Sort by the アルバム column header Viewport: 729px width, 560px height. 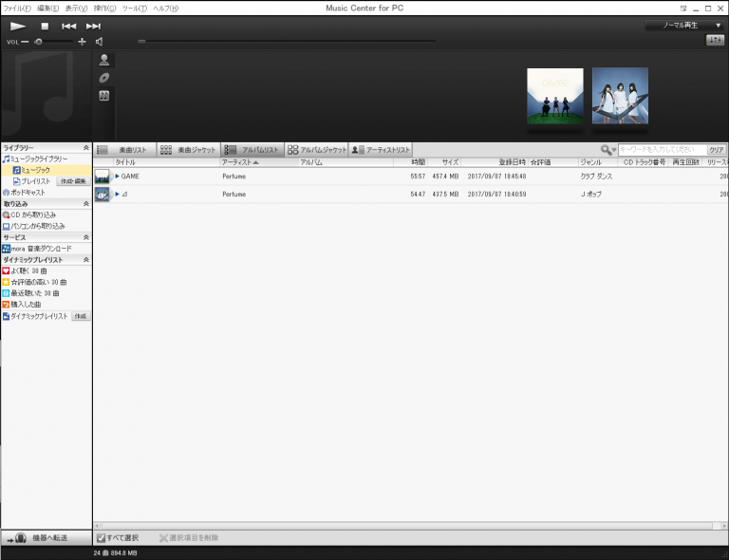coord(346,162)
